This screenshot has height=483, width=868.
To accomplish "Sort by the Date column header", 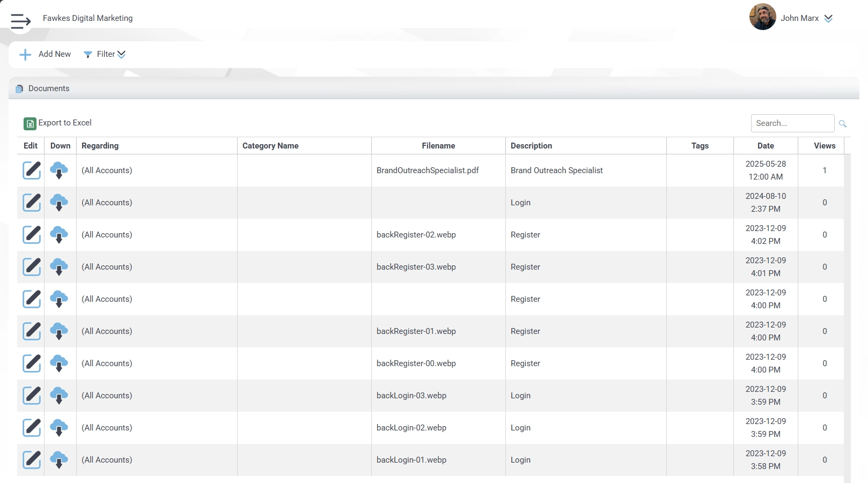I will click(765, 146).
